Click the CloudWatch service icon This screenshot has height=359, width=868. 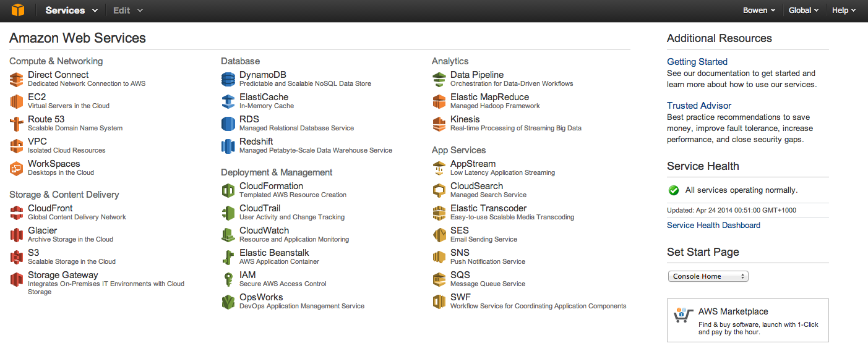pyautogui.click(x=228, y=235)
